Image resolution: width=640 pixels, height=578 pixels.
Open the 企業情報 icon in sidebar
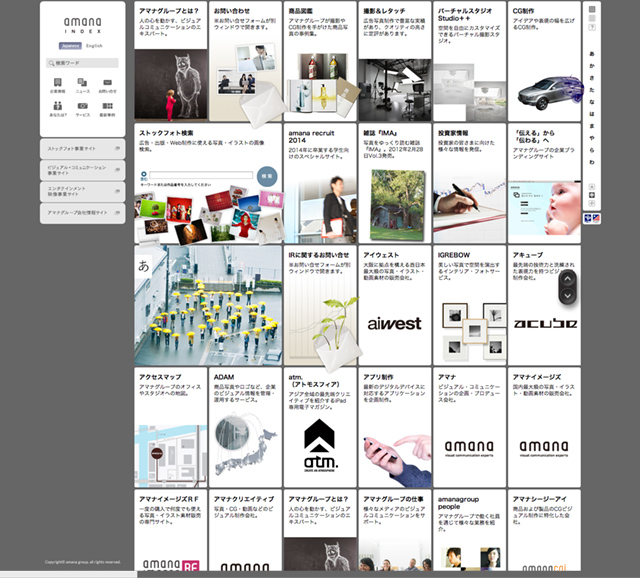click(58, 83)
